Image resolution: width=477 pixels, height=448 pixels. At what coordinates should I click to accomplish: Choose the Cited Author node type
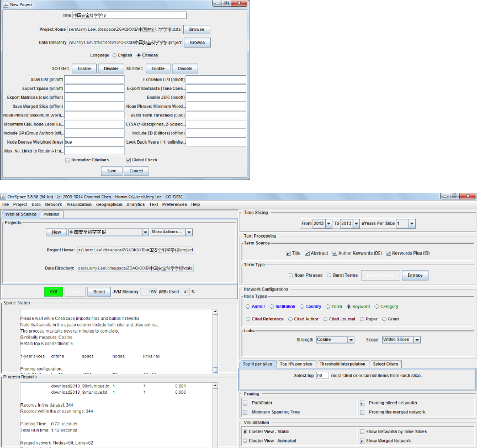(x=290, y=319)
